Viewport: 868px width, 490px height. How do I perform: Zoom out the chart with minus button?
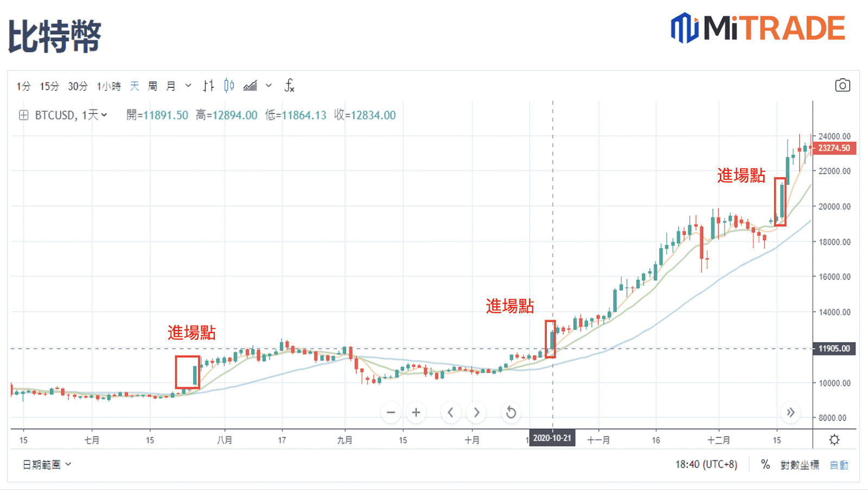coord(391,412)
